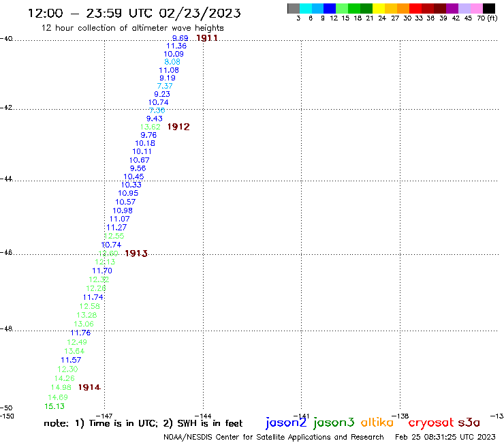Click the green wave height value 13.62
The image size is (504, 443).
pyautogui.click(x=150, y=127)
